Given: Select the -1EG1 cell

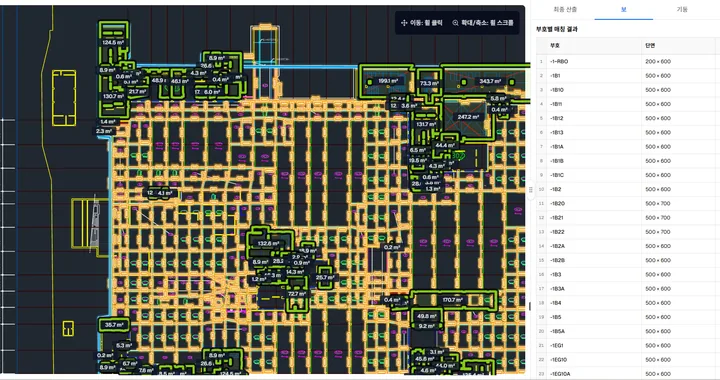Looking at the screenshot, I should pyautogui.click(x=593, y=346).
